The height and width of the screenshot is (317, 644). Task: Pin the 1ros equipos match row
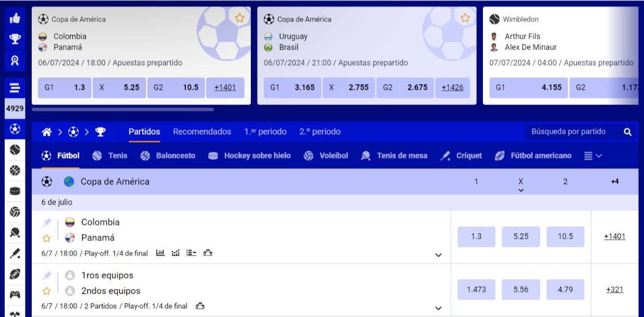point(47,276)
